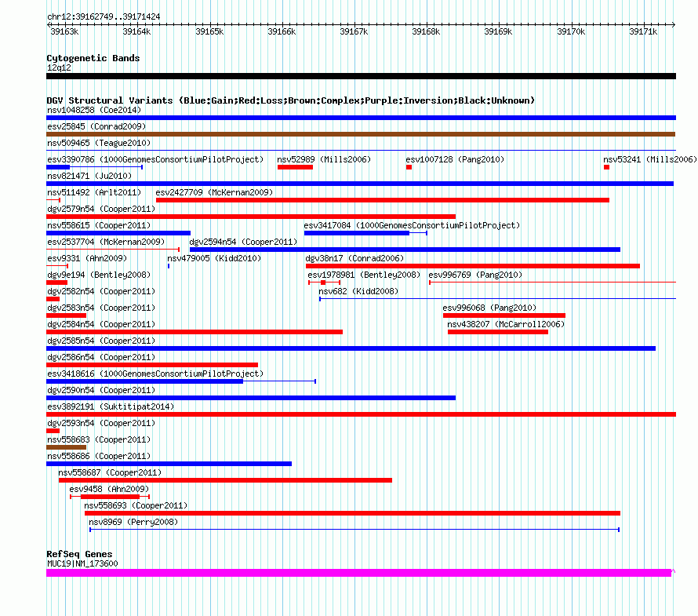Click the 39169k ruler tick label
The width and height of the screenshot is (698, 616).
point(498,31)
